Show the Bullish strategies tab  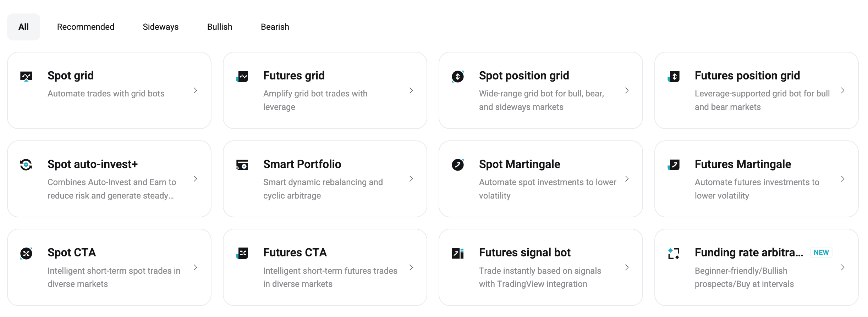220,27
